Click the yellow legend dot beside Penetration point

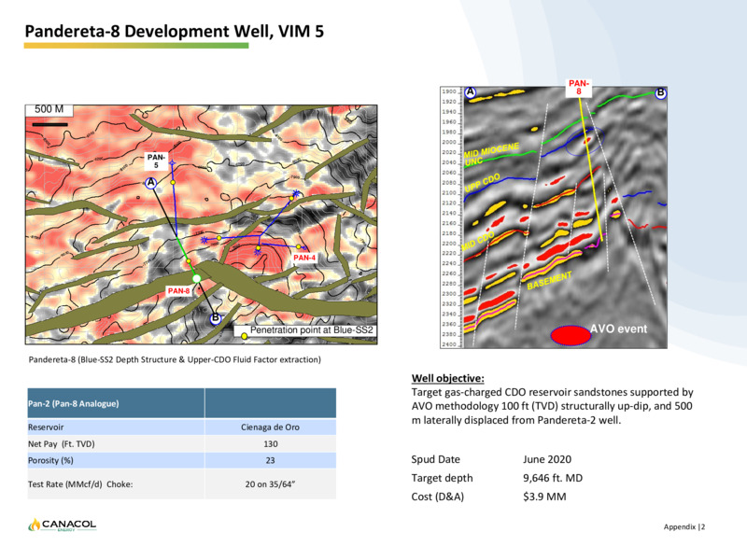tap(244, 336)
